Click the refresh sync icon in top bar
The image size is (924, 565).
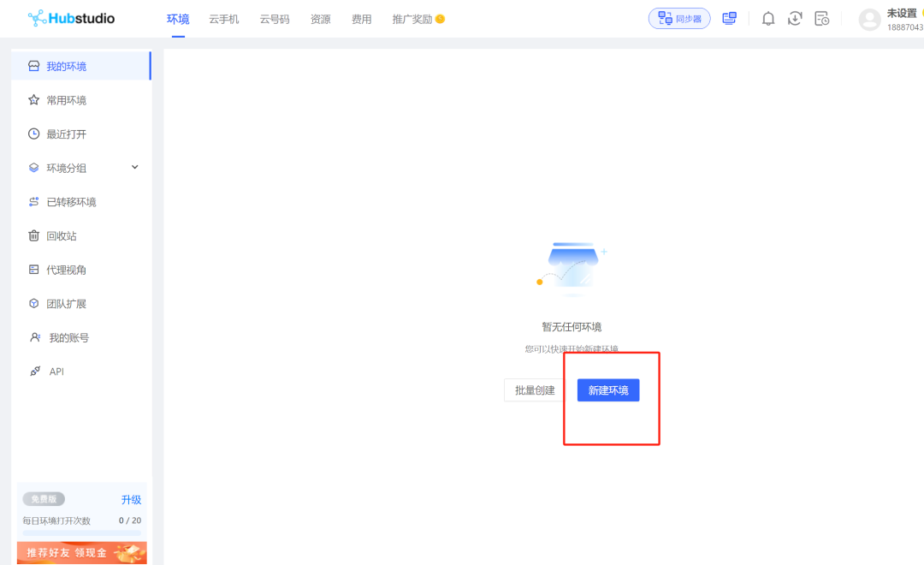[795, 18]
